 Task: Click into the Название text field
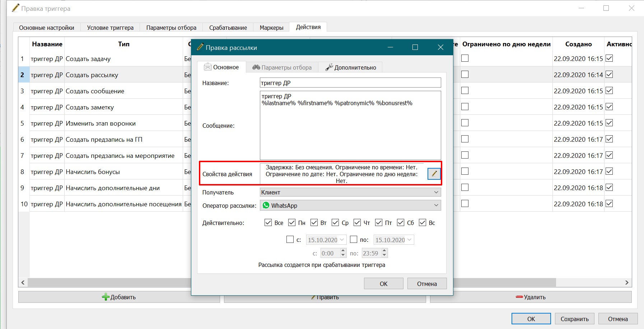point(350,83)
